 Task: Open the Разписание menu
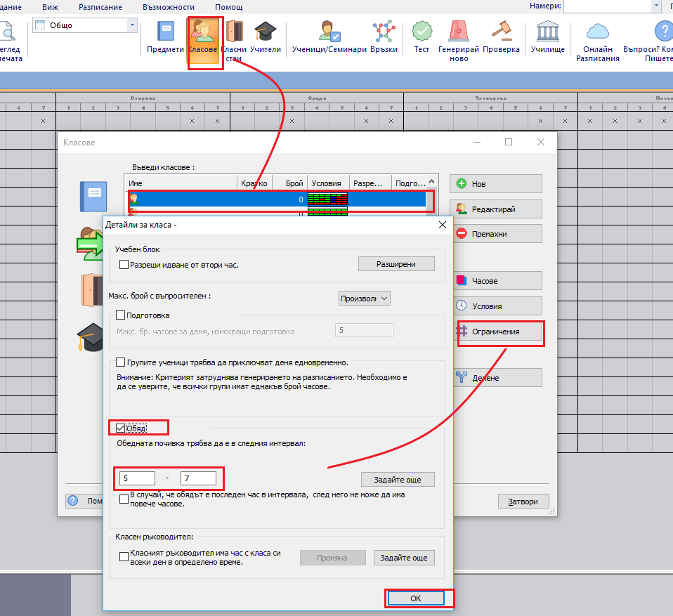tap(101, 7)
